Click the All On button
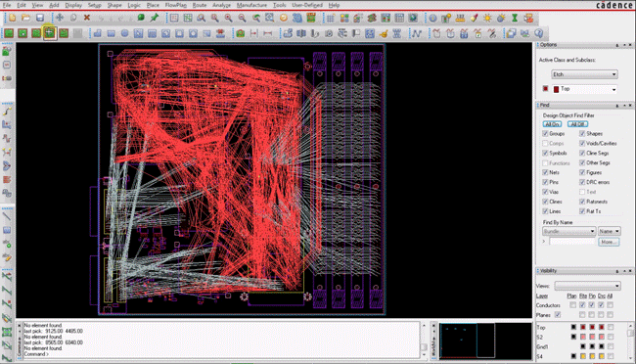This screenshot has width=636, height=364. pyautogui.click(x=552, y=124)
